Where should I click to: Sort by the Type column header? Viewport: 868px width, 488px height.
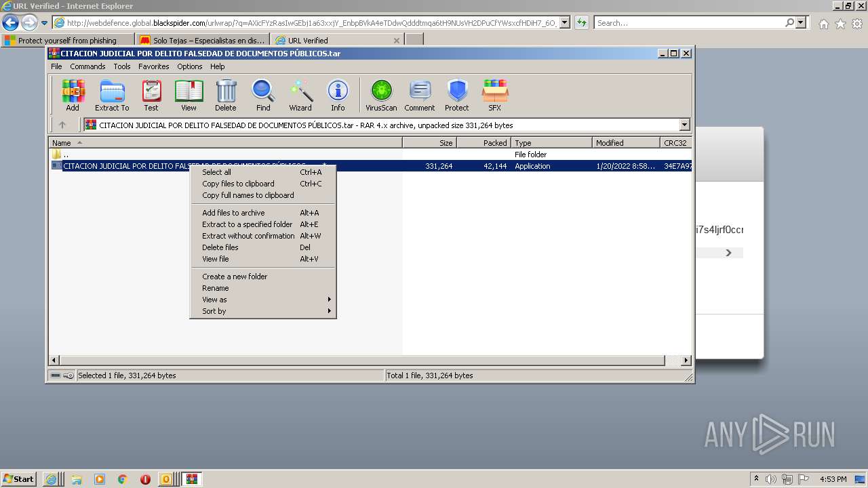pos(551,143)
